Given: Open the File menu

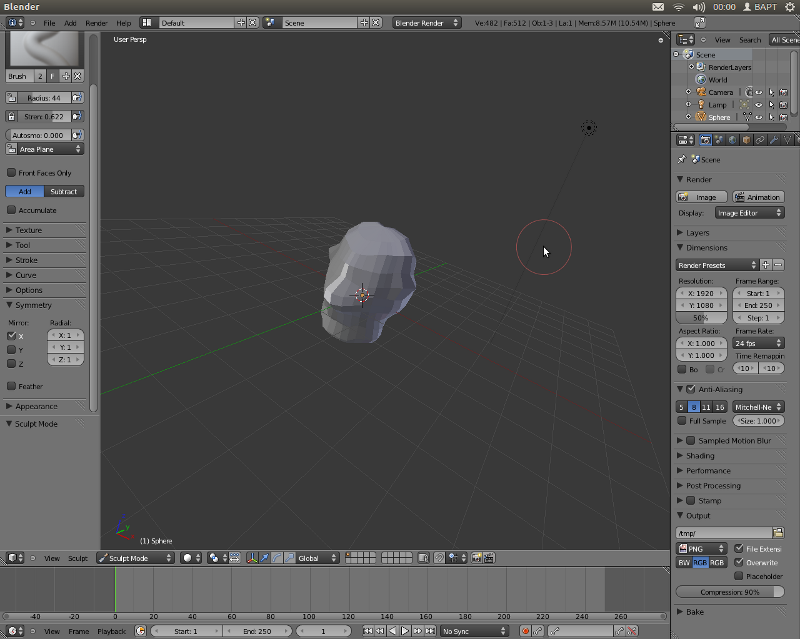Looking at the screenshot, I should click(x=49, y=22).
